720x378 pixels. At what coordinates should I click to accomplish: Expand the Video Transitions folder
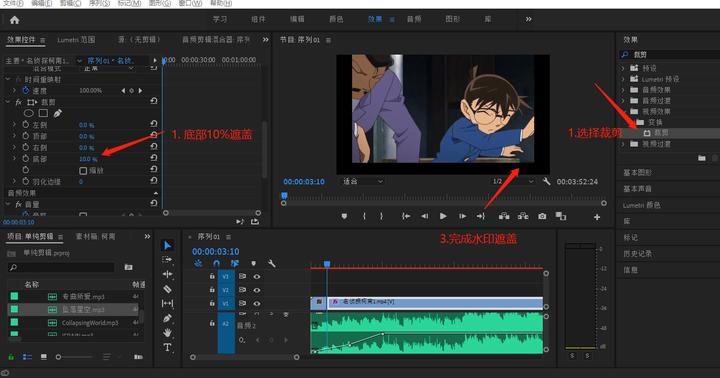click(x=623, y=144)
